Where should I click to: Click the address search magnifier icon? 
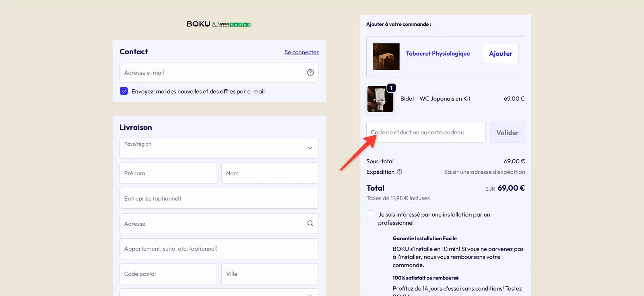[310, 224]
